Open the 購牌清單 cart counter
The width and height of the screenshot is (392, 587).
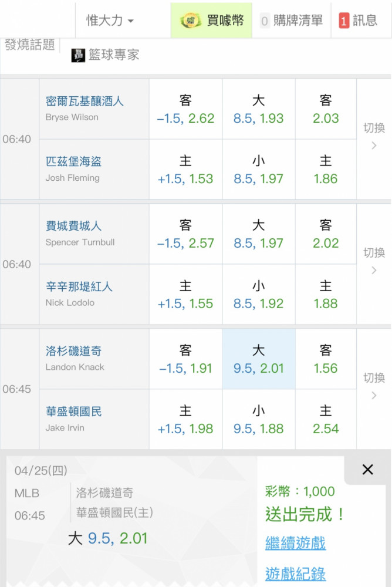point(264,21)
